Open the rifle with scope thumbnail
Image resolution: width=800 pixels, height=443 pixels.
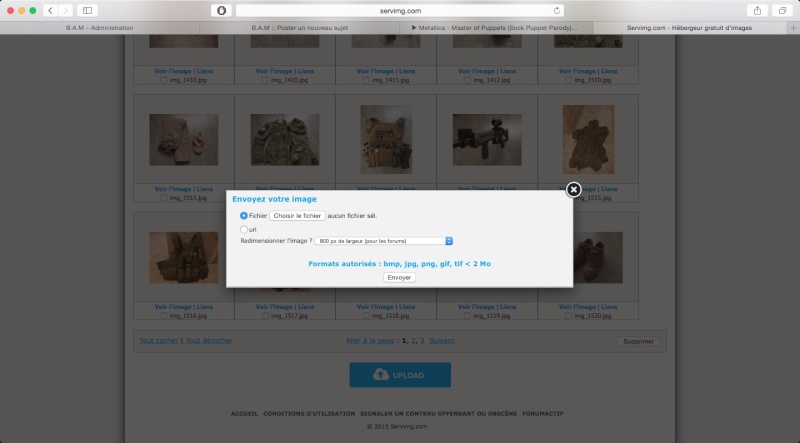click(487, 139)
